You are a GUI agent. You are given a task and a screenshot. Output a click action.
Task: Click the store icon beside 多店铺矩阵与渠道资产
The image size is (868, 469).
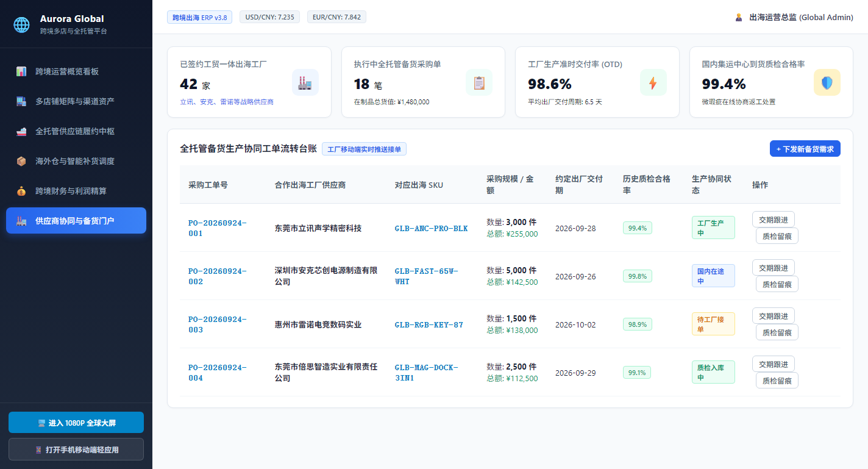pos(21,101)
